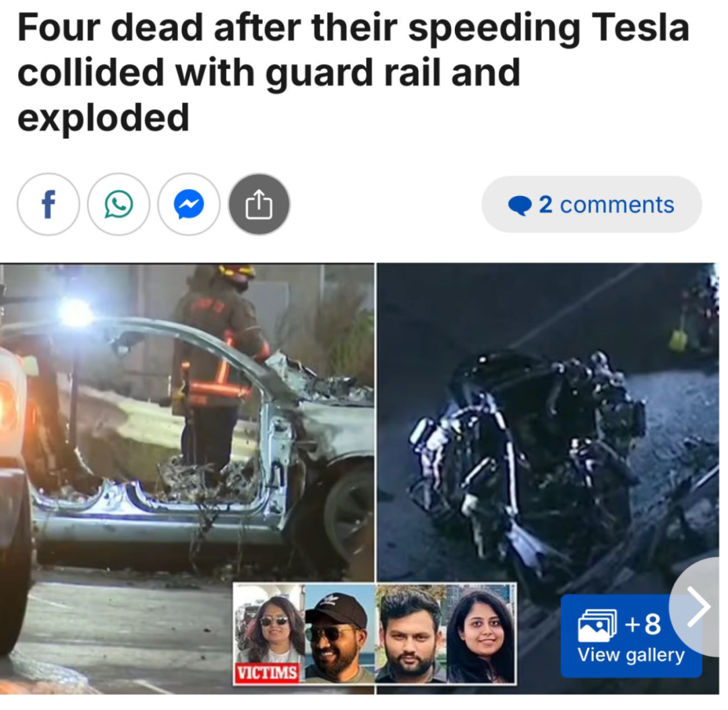Image resolution: width=728 pixels, height=710 pixels.
Task: Open the 2 comments section
Action: 592,204
